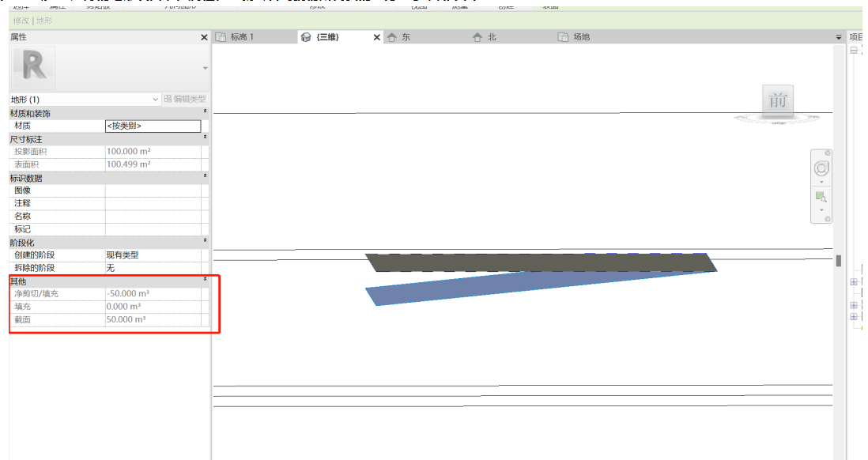Open the view tabs overflow list
Image resolution: width=868 pixels, height=460 pixels.
point(839,37)
